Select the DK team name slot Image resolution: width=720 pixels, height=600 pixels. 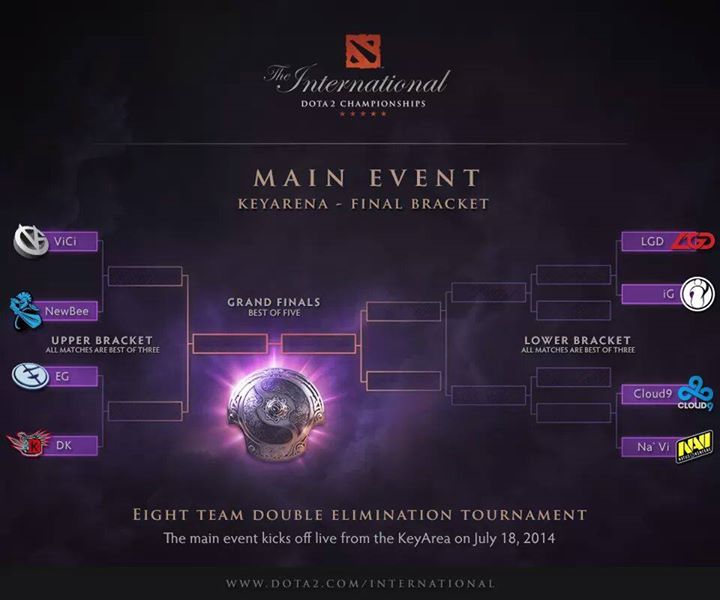click(x=71, y=444)
